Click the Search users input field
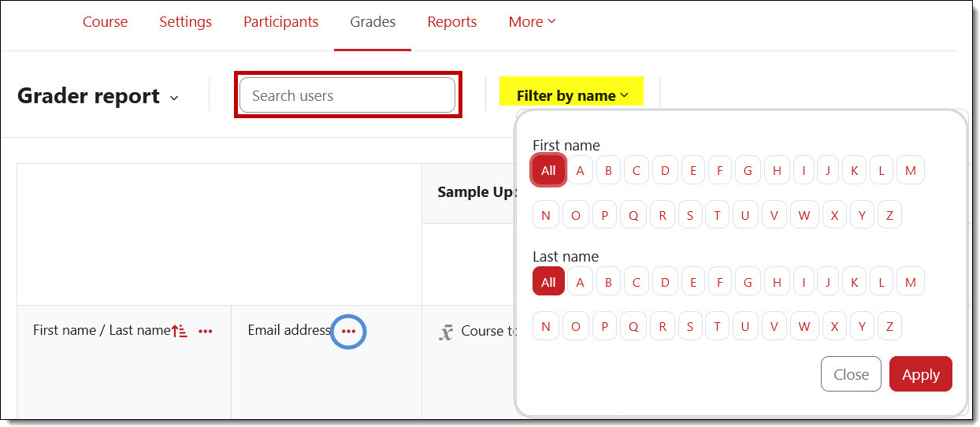The height and width of the screenshot is (427, 980). coord(347,95)
